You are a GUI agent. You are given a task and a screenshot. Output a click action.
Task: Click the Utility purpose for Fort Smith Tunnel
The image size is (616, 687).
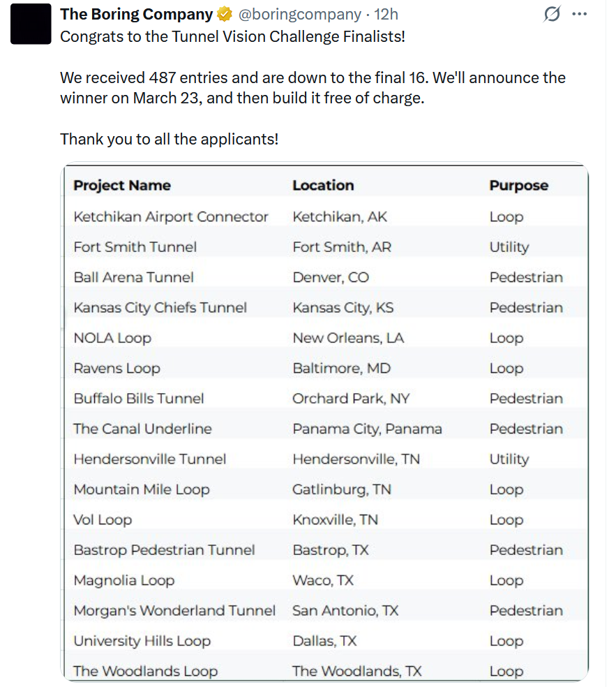(509, 247)
